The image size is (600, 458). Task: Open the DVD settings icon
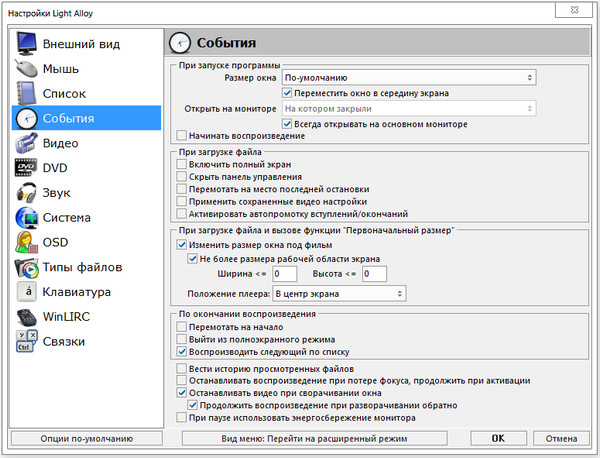[x=26, y=168]
